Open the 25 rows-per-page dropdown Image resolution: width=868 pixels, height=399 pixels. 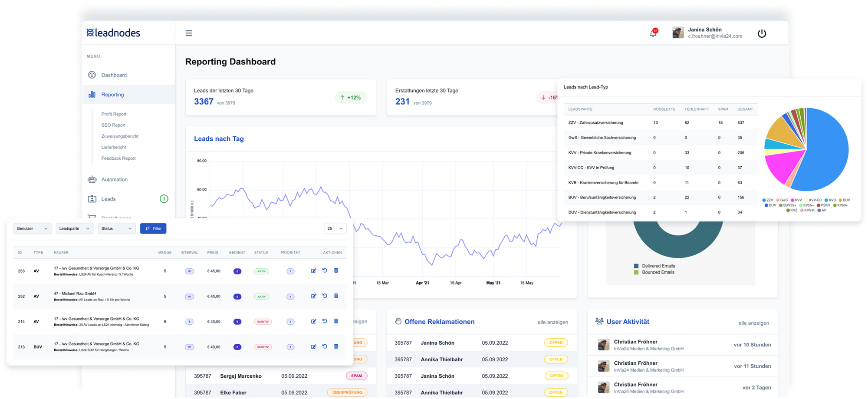point(335,228)
